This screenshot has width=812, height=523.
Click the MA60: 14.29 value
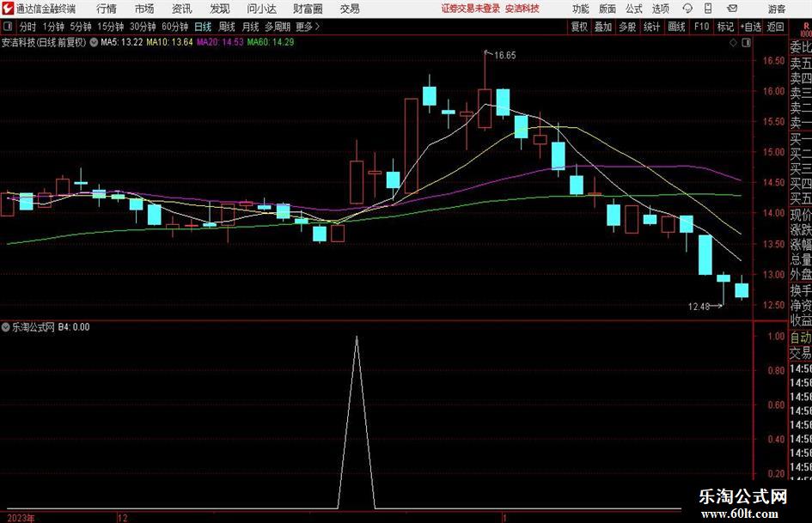(271, 42)
